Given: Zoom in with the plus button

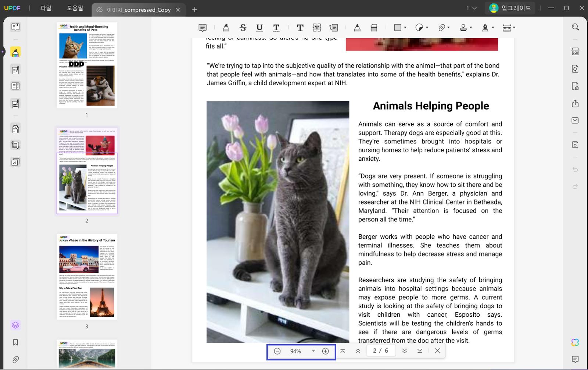Looking at the screenshot, I should (325, 351).
